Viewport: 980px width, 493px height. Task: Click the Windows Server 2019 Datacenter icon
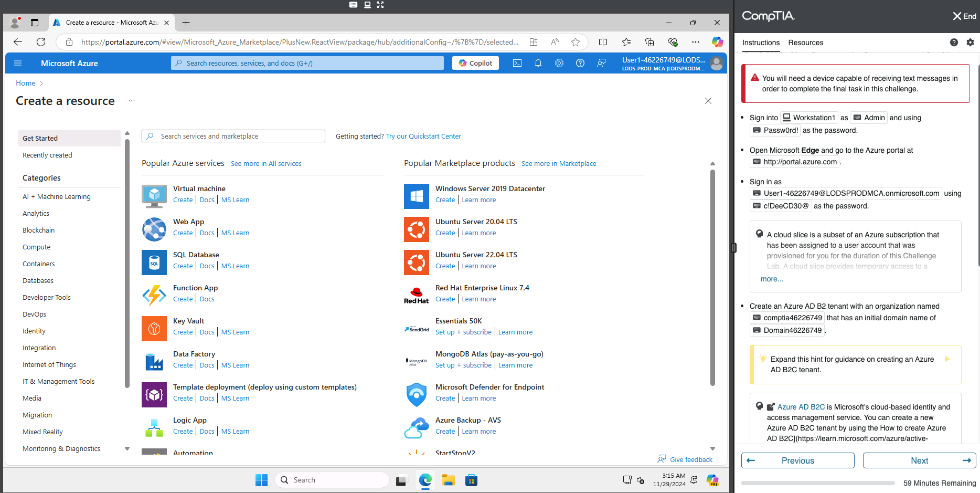[x=417, y=196]
